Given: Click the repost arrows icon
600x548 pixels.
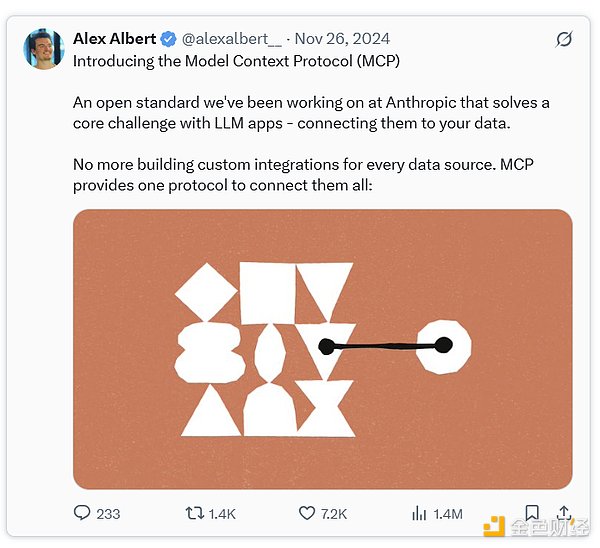Looking at the screenshot, I should click(x=194, y=513).
